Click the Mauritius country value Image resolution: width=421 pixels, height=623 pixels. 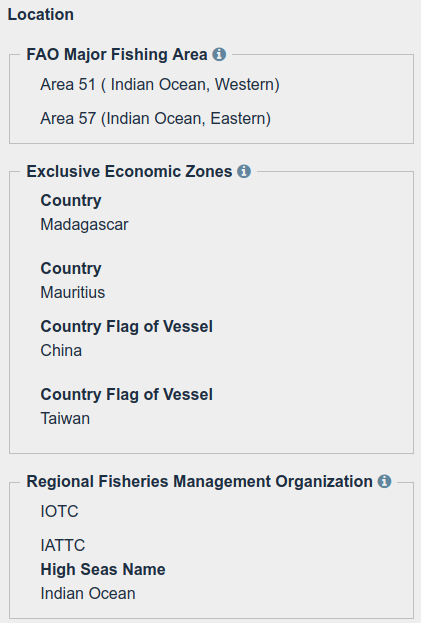tap(73, 292)
